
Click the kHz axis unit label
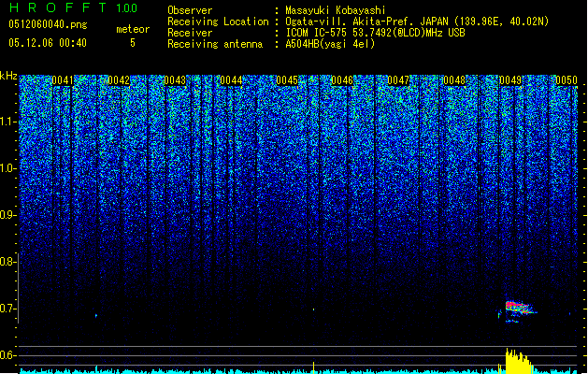[x=8, y=76]
